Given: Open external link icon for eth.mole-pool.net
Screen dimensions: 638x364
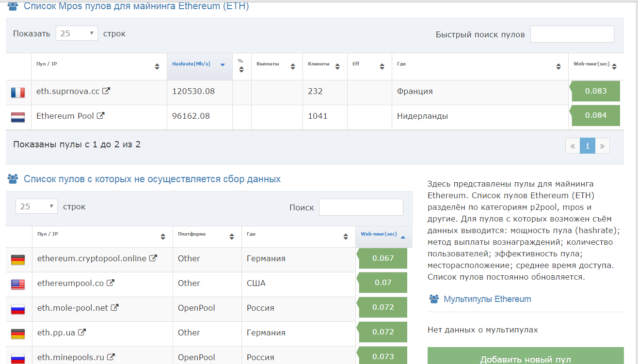Looking at the screenshot, I should tap(115, 307).
